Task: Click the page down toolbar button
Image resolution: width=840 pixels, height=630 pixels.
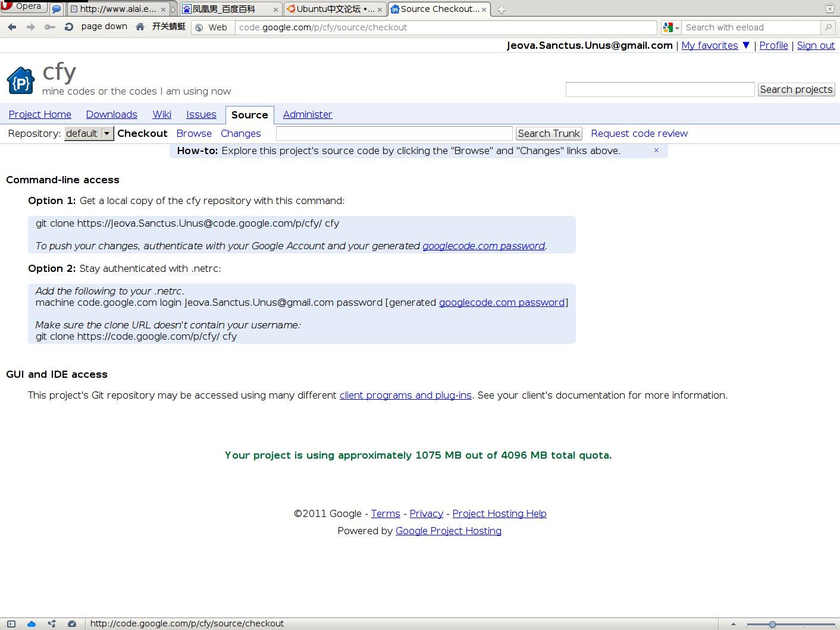Action: 104,27
